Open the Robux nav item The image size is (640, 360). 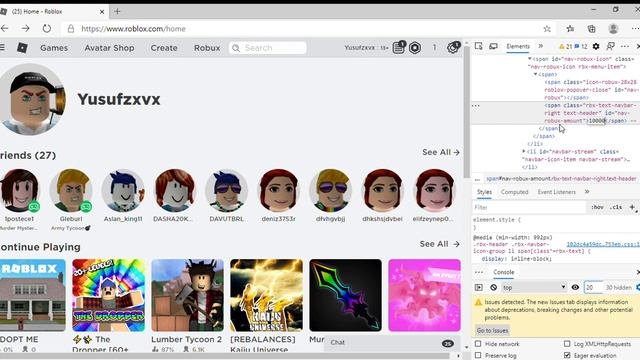(207, 48)
